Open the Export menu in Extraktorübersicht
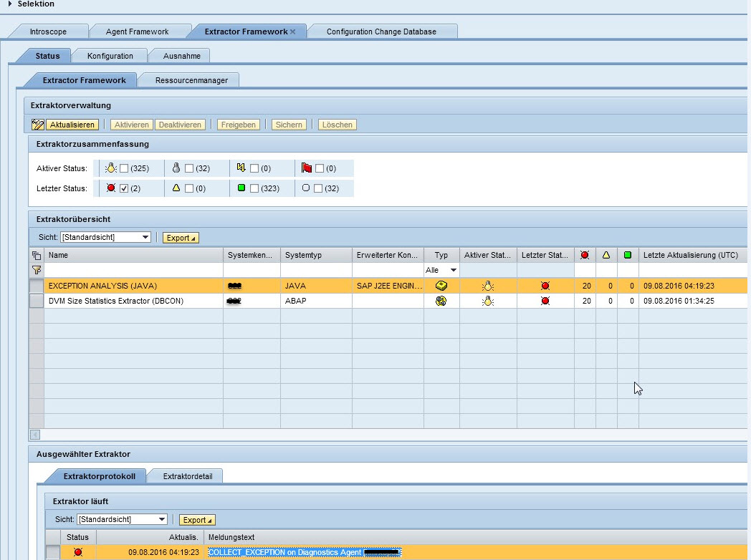The image size is (751, 560). (181, 238)
